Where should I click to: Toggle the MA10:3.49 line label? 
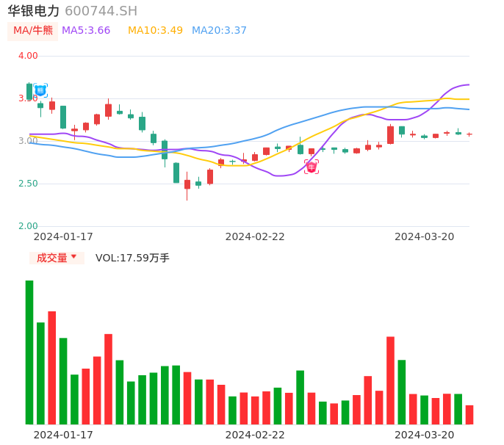click(x=155, y=31)
